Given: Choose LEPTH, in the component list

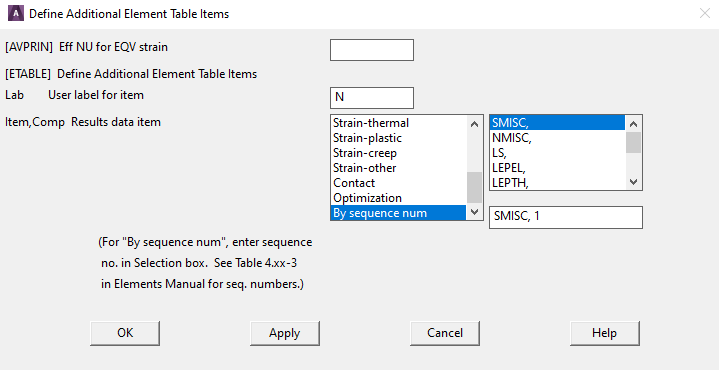Looking at the screenshot, I should click(557, 182).
